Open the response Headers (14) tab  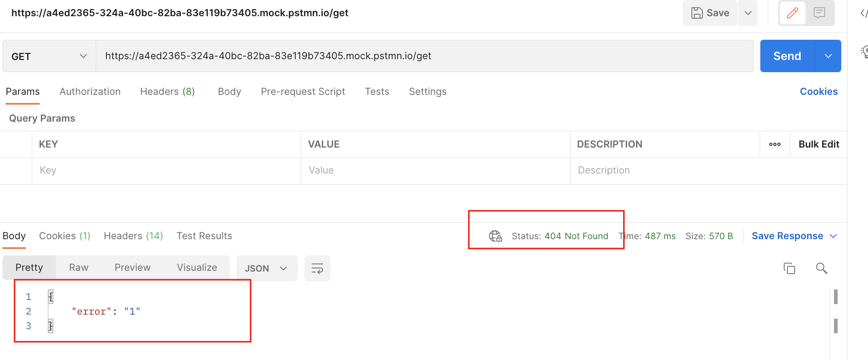[x=133, y=236]
